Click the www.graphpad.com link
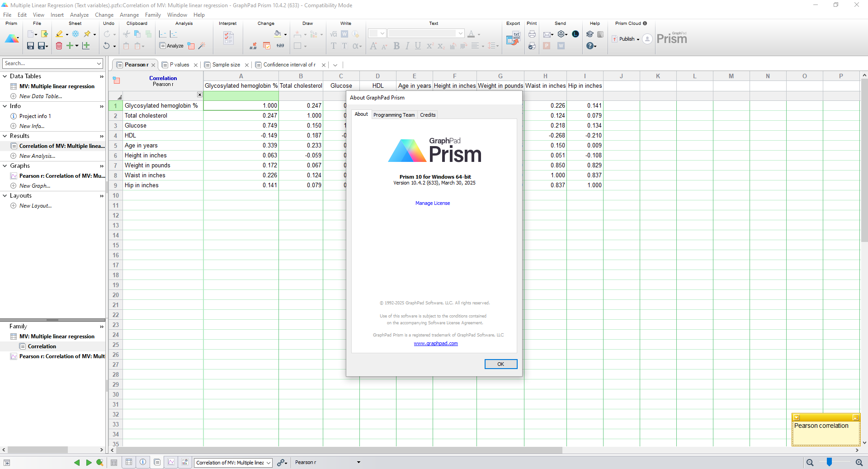Image resolution: width=868 pixels, height=469 pixels. [436, 343]
